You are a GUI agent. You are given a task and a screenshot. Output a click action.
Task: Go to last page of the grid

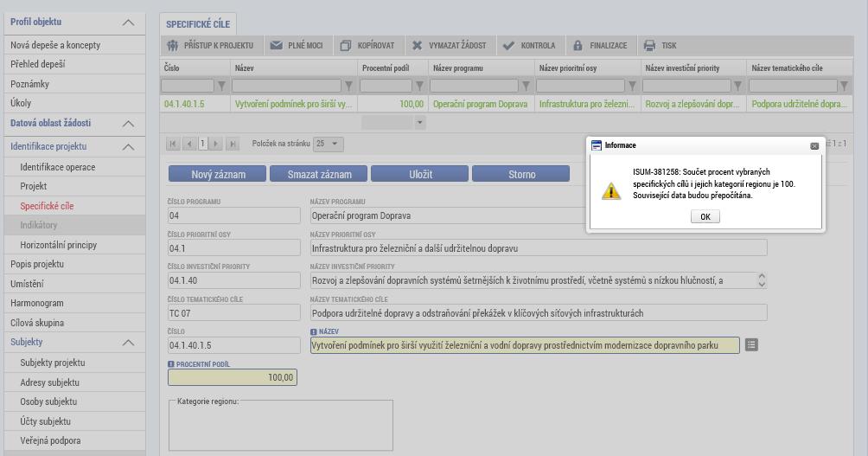click(x=233, y=144)
